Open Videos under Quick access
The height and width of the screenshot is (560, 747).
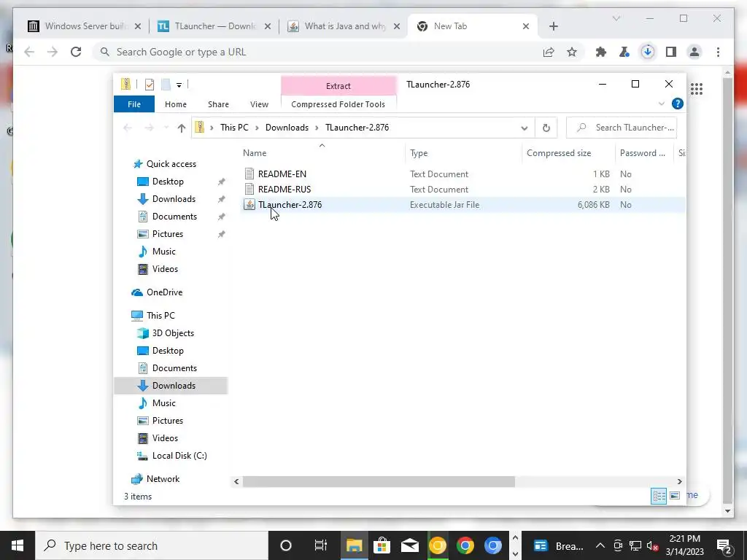click(165, 269)
